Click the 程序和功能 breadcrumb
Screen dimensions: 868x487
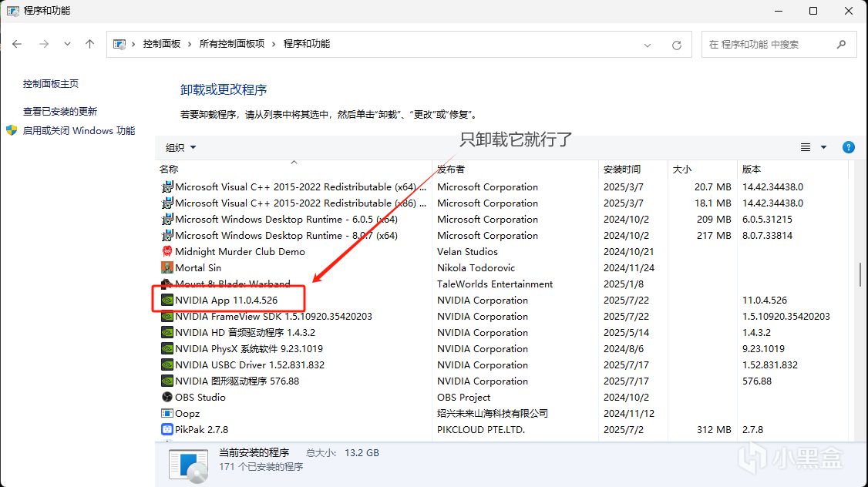(307, 44)
